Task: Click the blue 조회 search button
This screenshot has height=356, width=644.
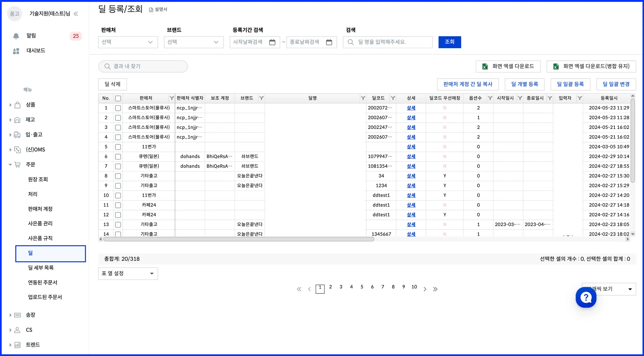Action: point(449,42)
